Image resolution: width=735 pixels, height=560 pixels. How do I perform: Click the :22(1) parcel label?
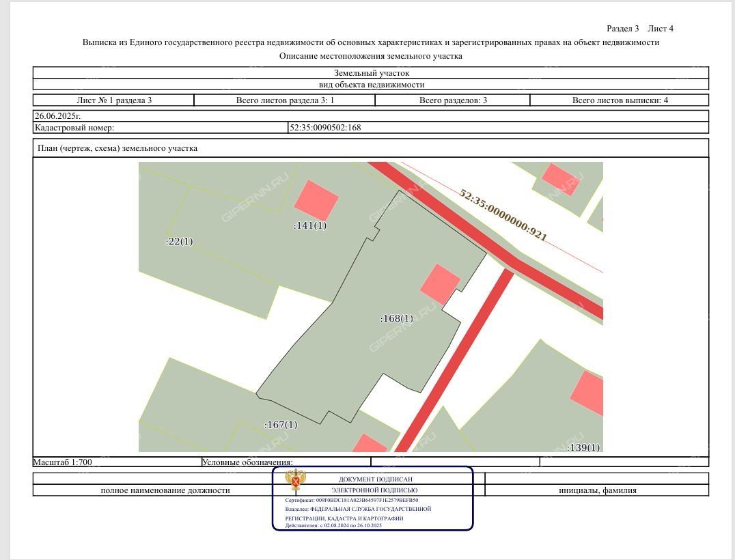[180, 241]
